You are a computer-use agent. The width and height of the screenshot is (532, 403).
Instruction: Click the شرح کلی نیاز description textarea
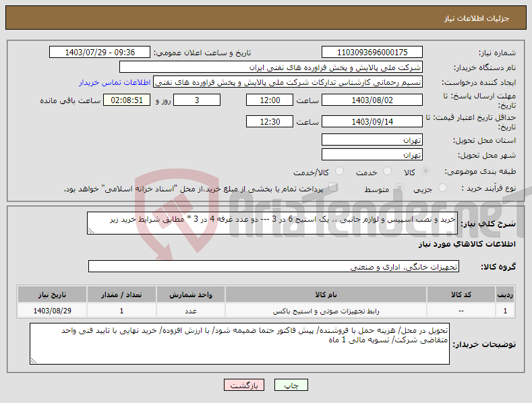pyautogui.click(x=272, y=223)
